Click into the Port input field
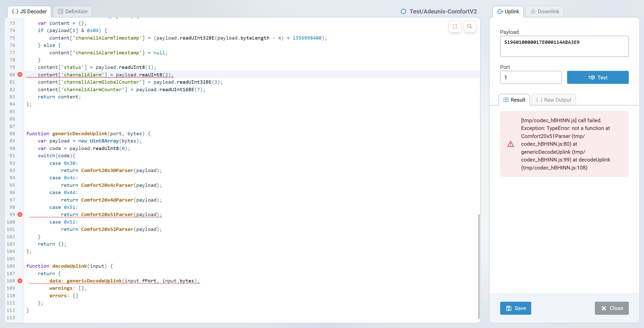644x328 pixels. coord(531,78)
